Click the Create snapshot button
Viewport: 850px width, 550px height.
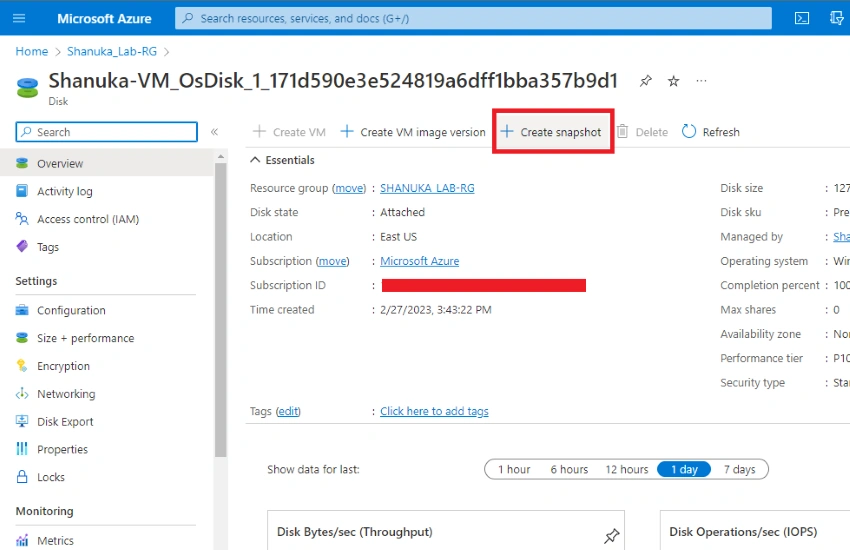point(551,132)
